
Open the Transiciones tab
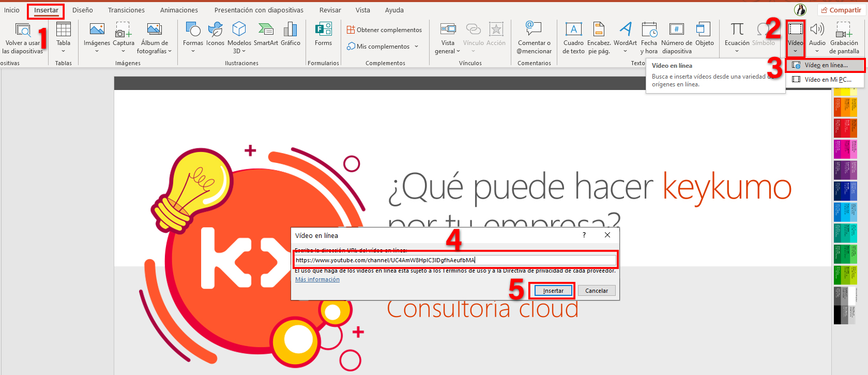point(126,10)
